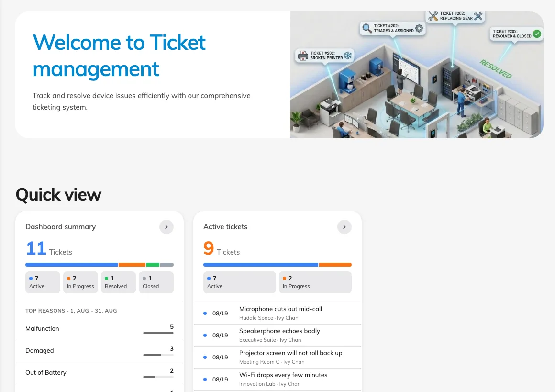Click the Top Reasons date range label
Image resolution: width=555 pixels, height=392 pixels.
point(71,311)
